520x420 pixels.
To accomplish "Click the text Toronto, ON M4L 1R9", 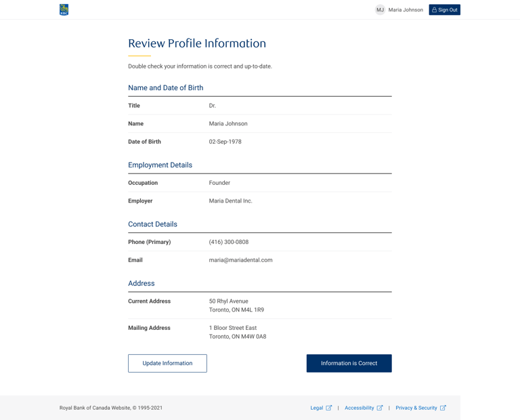I will [236, 310].
